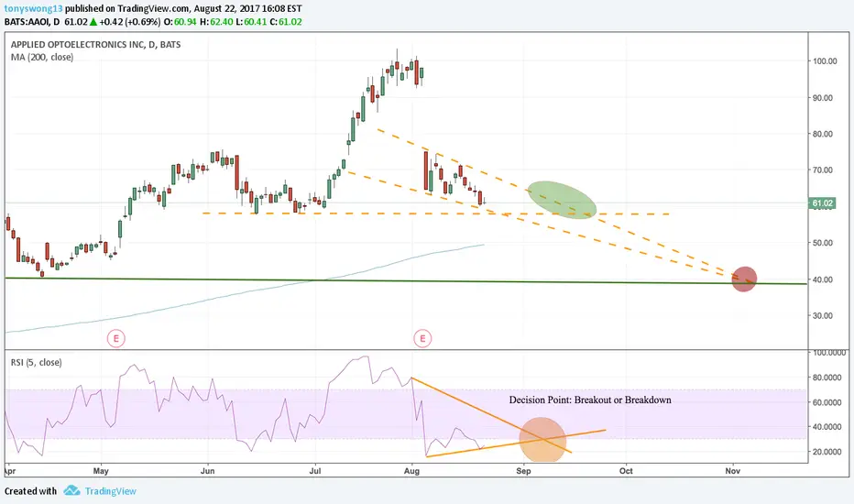The height and width of the screenshot is (504, 854).
Task: Click the 80.0000 RSI axis label
Action: pos(827,377)
